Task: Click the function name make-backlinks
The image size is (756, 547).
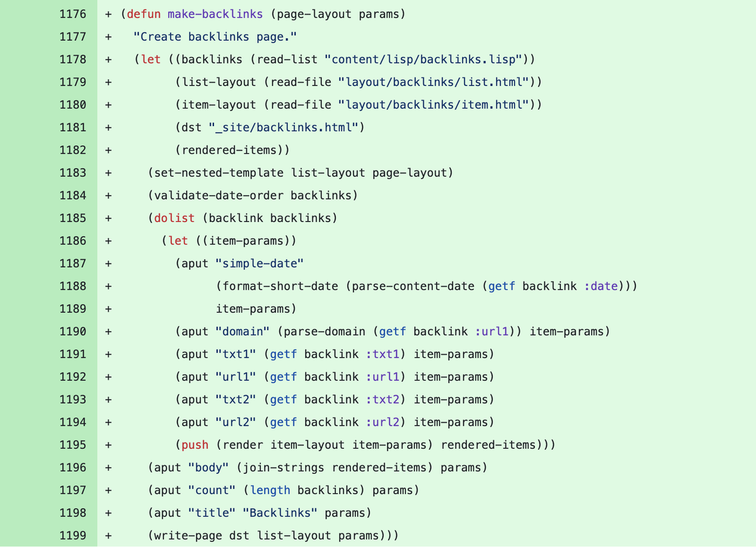Action: (215, 14)
